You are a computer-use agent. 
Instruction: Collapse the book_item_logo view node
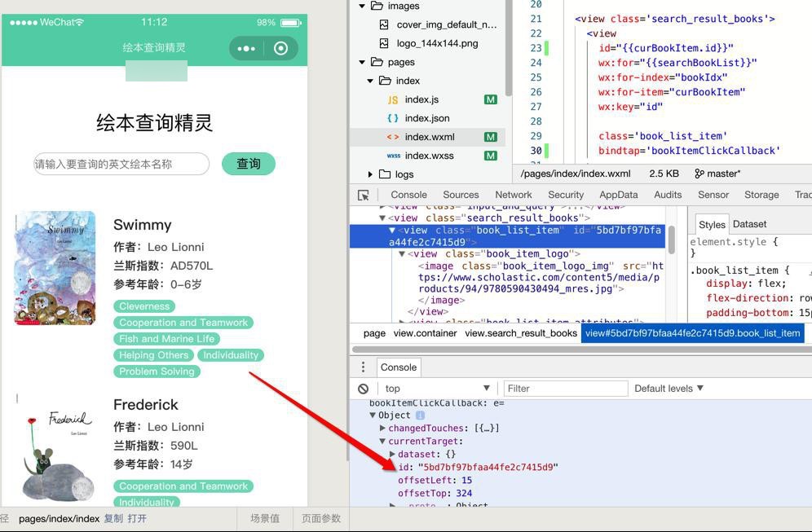coord(402,254)
